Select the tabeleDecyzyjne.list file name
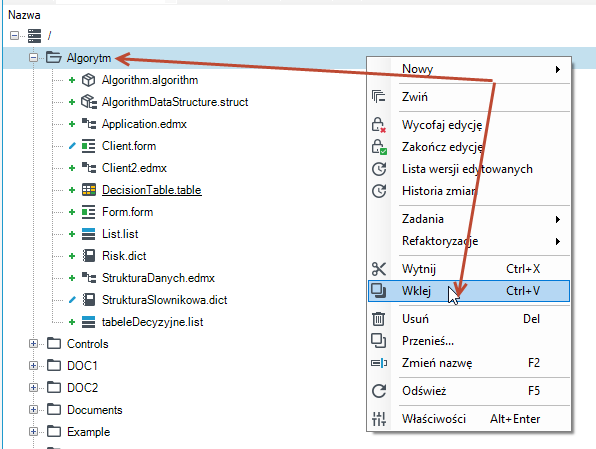 [152, 322]
